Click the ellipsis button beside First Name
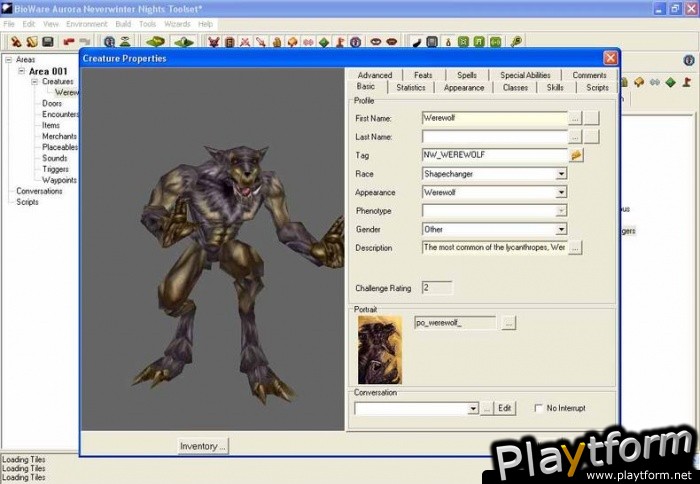The image size is (700, 484). [x=575, y=118]
